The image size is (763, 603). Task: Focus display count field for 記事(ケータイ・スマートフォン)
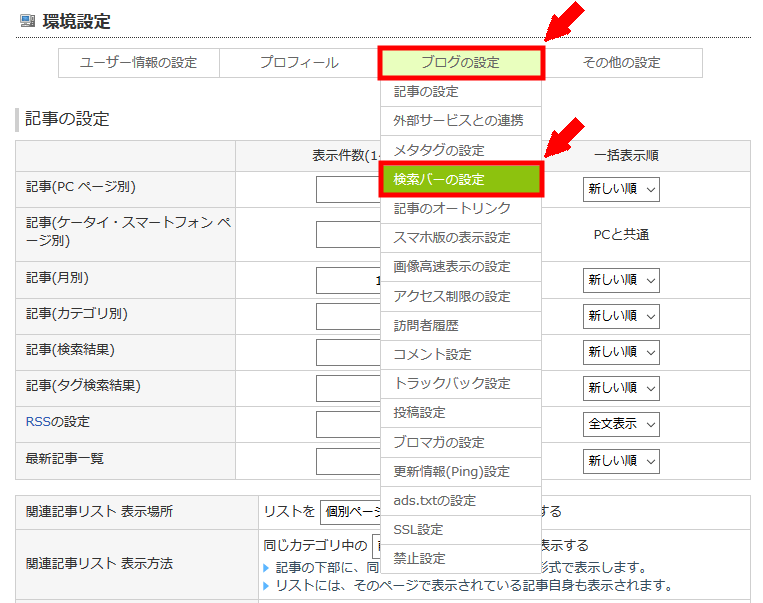tap(348, 235)
